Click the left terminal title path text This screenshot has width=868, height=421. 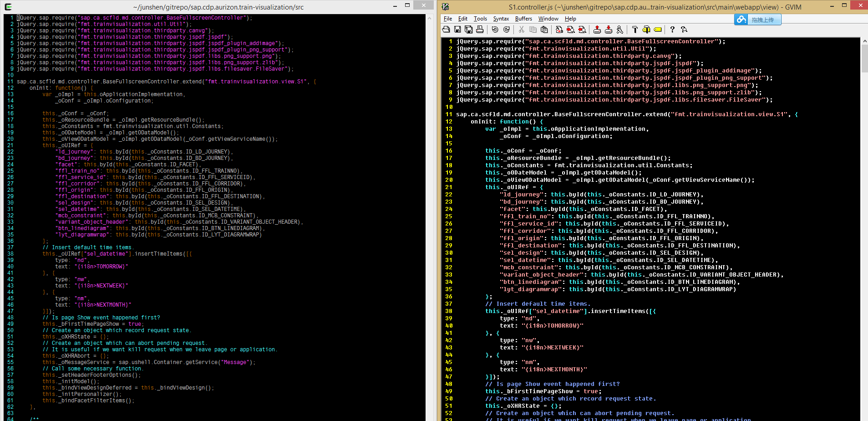click(218, 7)
